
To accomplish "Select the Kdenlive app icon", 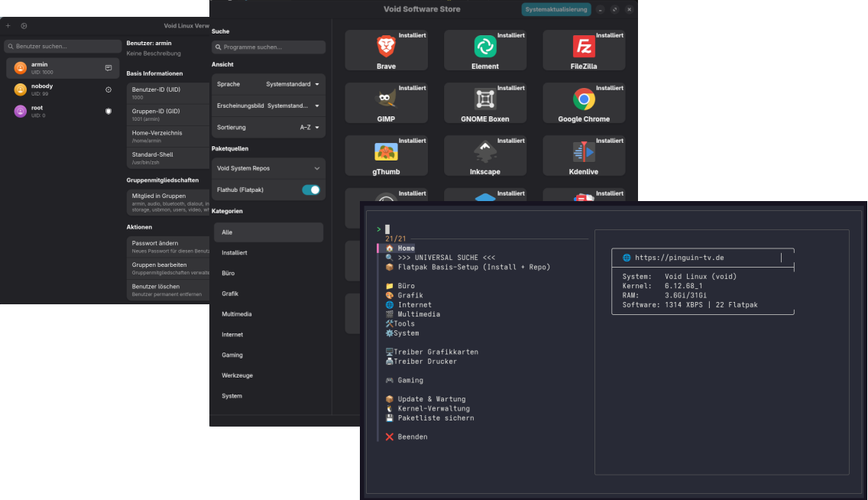I will click(x=584, y=152).
